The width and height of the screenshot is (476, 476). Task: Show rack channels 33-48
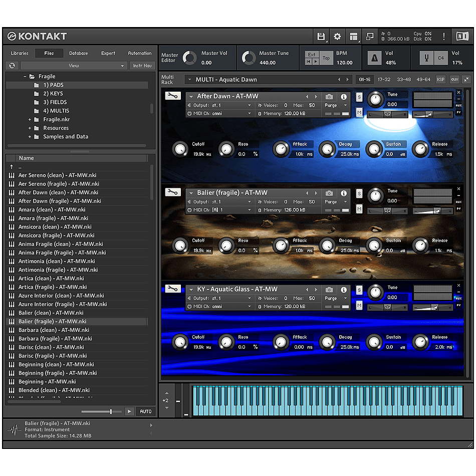(x=404, y=80)
